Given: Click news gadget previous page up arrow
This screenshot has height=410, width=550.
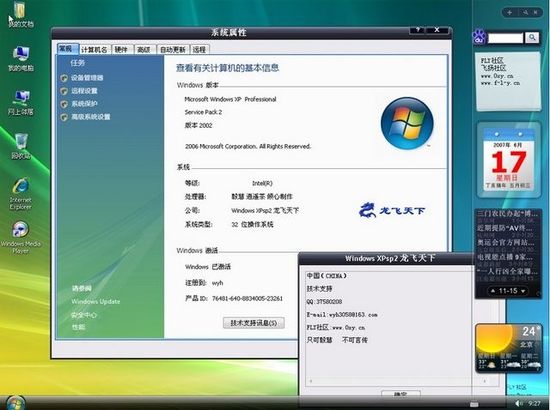Looking at the screenshot, I should coord(493,291).
